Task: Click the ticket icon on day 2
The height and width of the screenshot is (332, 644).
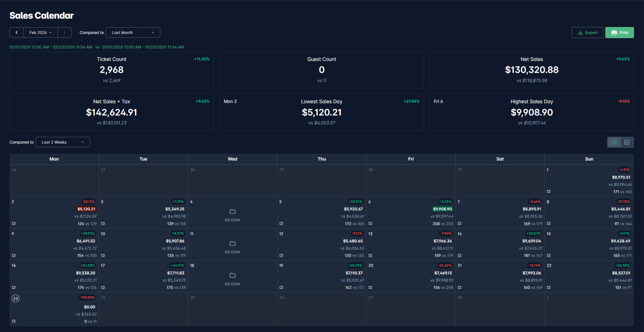Action: point(14,223)
